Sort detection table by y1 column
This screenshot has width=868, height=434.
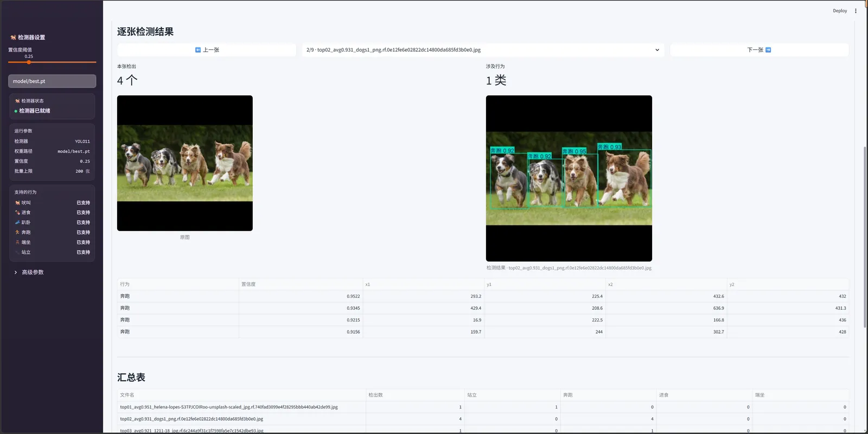545,284
